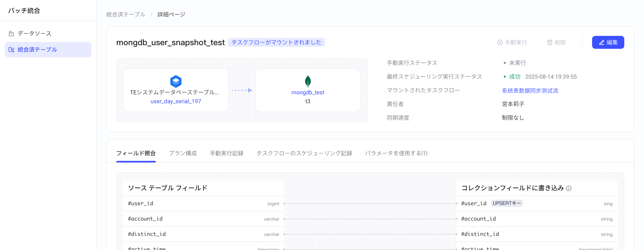
Task: Click the バッチ統合 sidebar title
Action: pos(24,10)
